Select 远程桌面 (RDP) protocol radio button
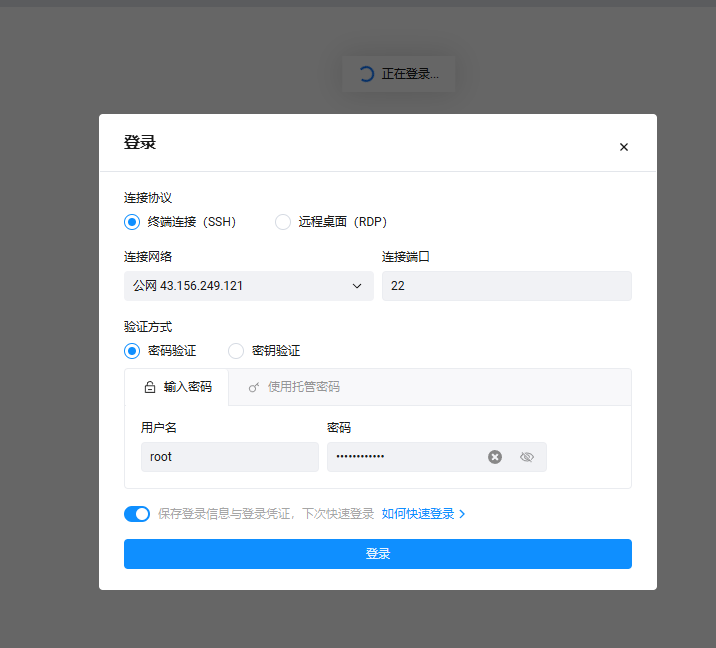Viewport: 716px width, 648px height. [x=283, y=222]
